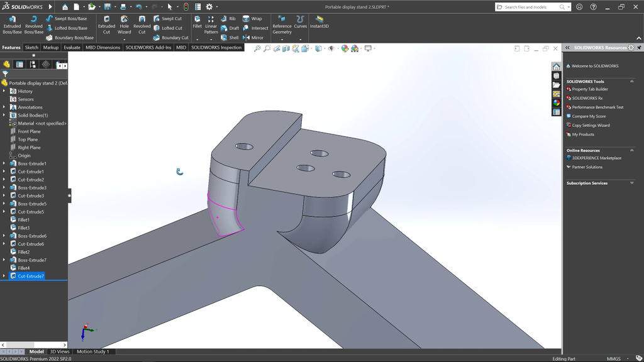The height and width of the screenshot is (362, 644).
Task: Open the Edit Appearance color ball
Action: [345, 48]
